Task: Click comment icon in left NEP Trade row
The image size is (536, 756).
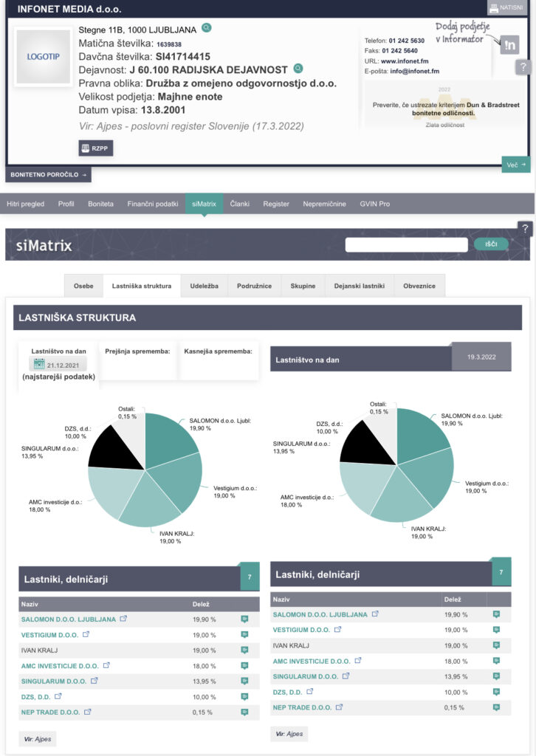Action: click(x=244, y=712)
